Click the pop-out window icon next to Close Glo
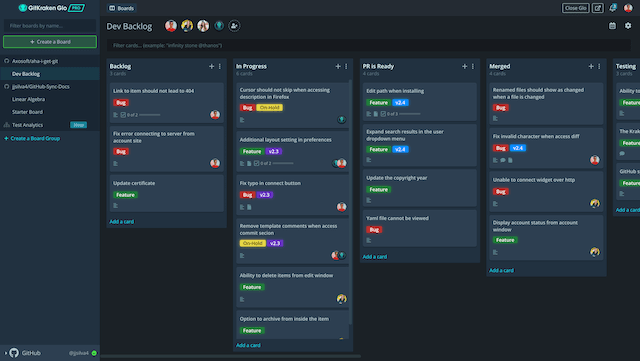Image resolution: width=640 pixels, height=361 pixels. (x=598, y=8)
